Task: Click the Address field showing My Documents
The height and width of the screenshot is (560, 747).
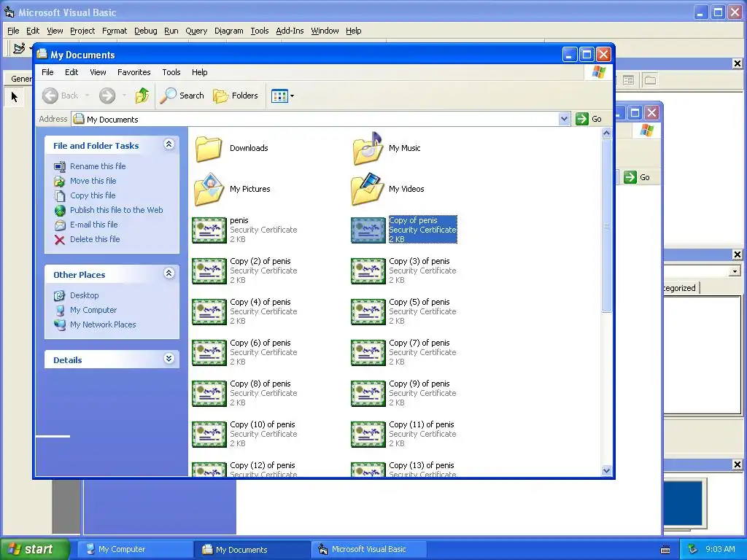Action: point(315,119)
